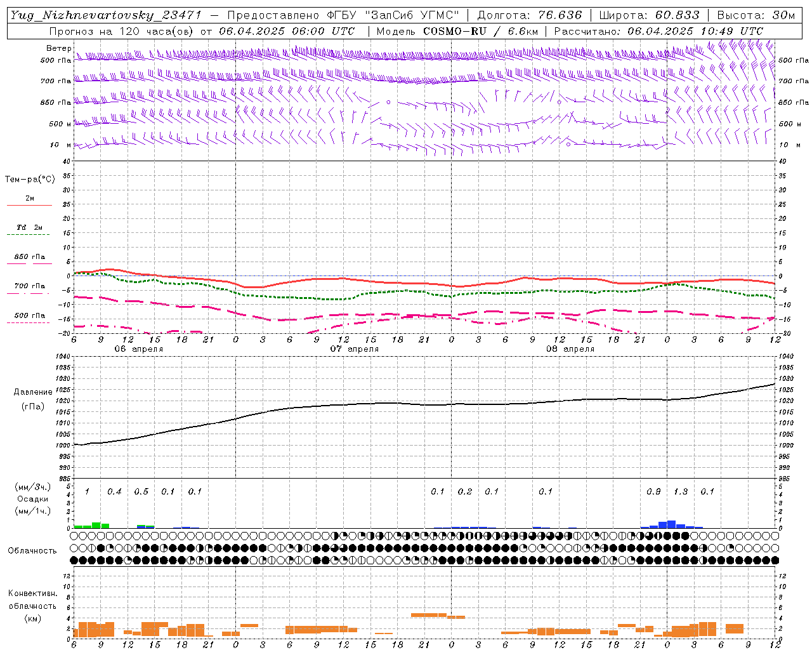Select the latitude value Широта: 60.833

649,15
